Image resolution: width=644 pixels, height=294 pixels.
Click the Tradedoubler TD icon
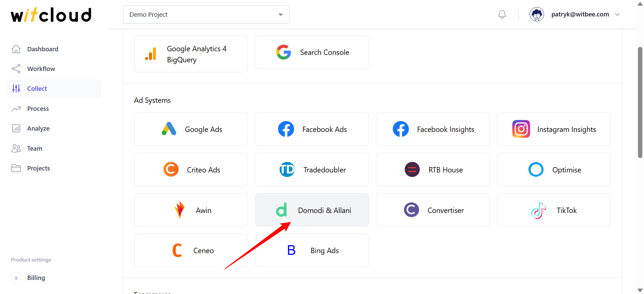coord(287,169)
